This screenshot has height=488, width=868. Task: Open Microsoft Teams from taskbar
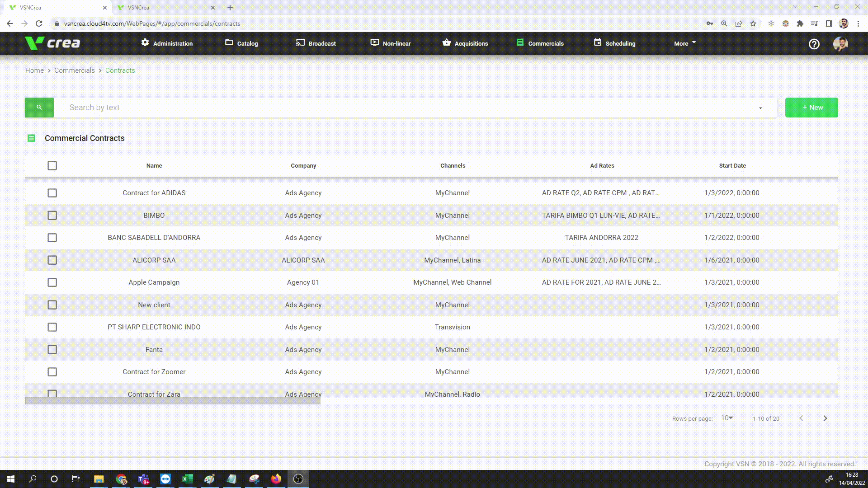[143, 479]
